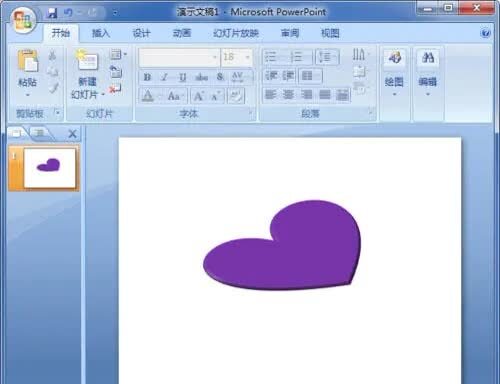Toggle Italic formatting
The image size is (500, 384).
[x=164, y=77]
